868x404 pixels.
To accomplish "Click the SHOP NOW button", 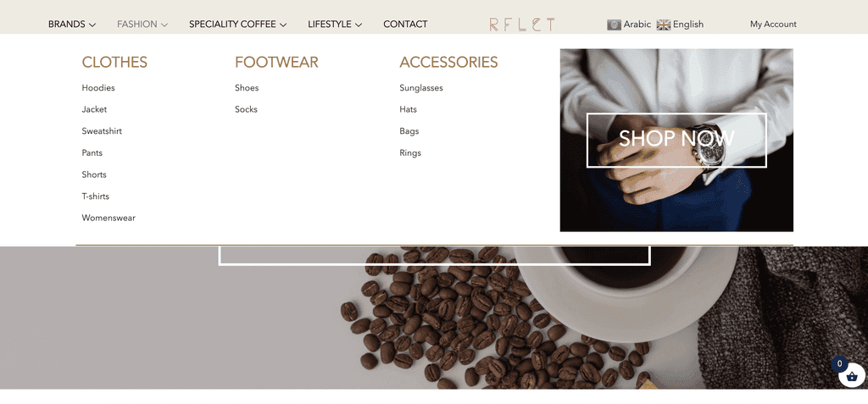I will 676,140.
